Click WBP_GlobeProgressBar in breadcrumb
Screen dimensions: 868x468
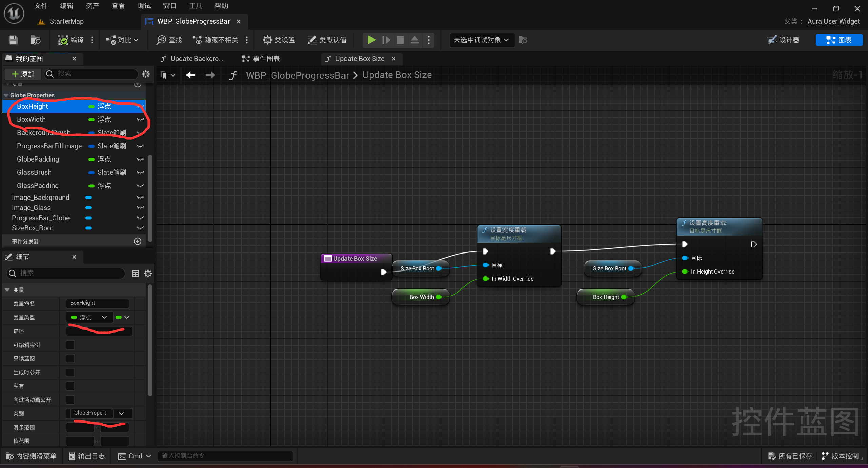coord(297,75)
